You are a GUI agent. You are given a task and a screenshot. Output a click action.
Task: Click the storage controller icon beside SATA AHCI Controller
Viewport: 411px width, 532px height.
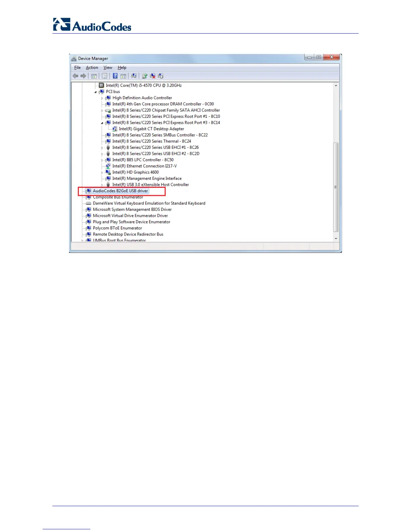tap(108, 110)
